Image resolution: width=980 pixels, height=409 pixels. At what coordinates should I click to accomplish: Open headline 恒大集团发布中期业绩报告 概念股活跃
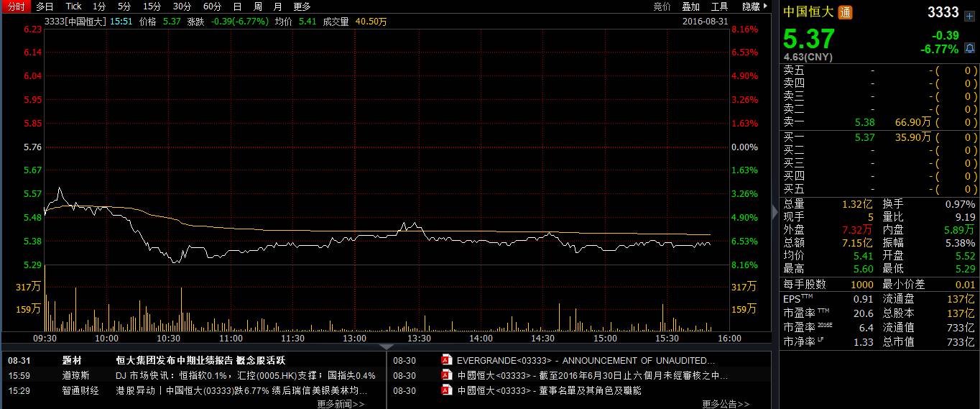[x=200, y=360]
